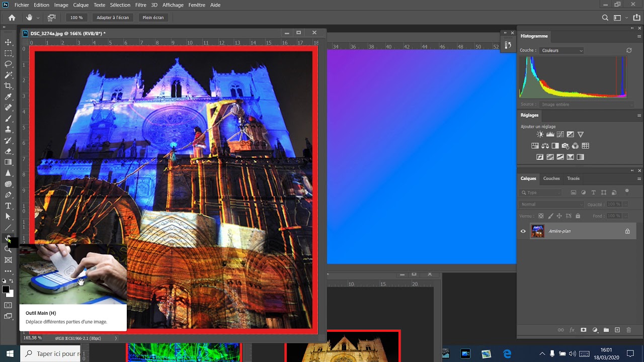Open the Affichage menu
This screenshot has height=362, width=644.
point(173,5)
